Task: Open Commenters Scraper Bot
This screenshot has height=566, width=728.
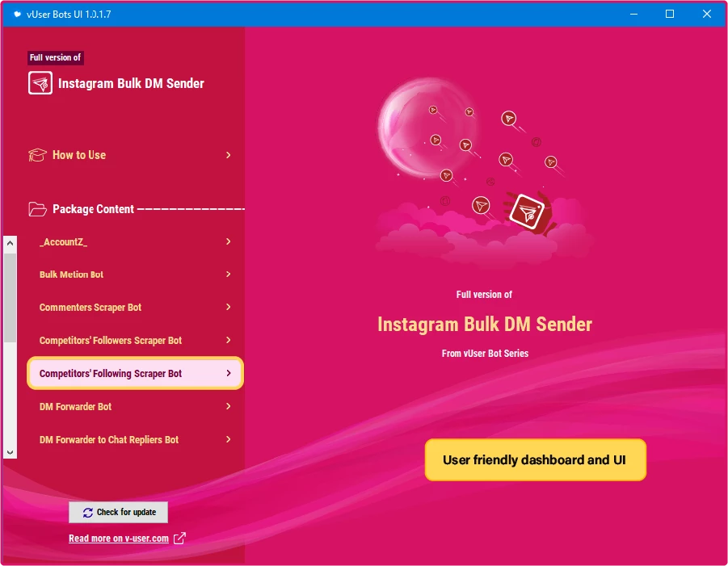Action: 135,307
